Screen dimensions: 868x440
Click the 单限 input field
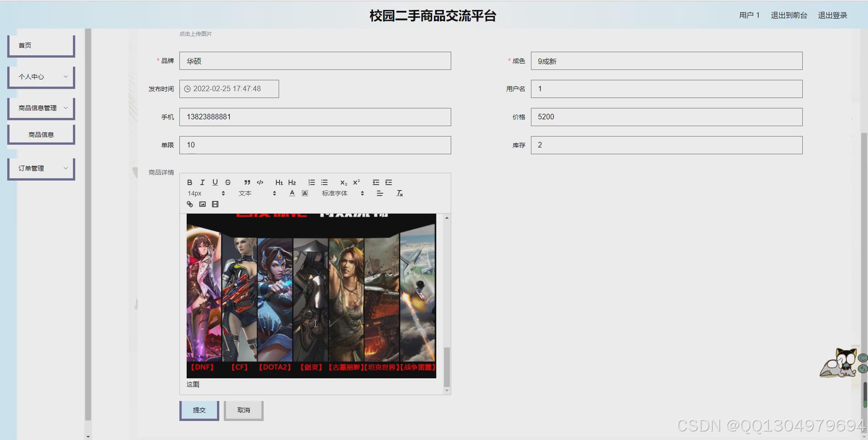(x=315, y=145)
